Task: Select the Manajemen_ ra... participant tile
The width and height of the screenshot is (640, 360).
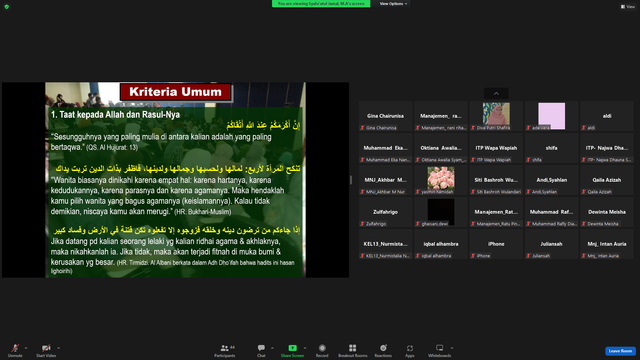Action: 441,116
